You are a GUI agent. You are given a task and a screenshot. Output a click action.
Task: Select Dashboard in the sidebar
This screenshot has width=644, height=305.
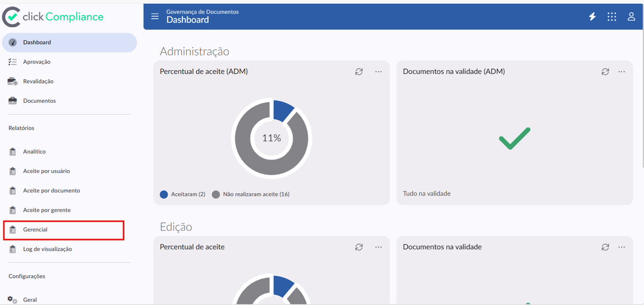tap(69, 42)
